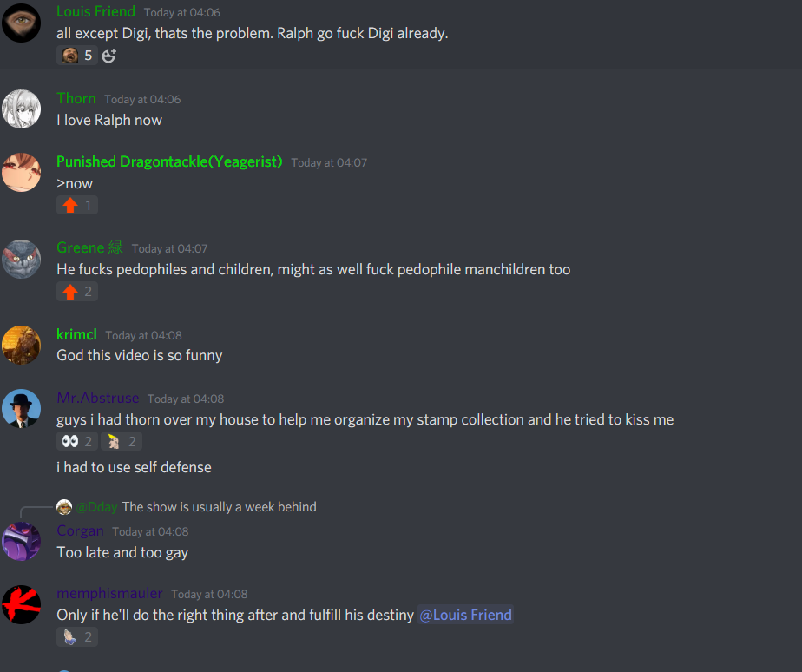Image resolution: width=802 pixels, height=672 pixels.
Task: Open Thorn's avatar profile picture
Action: [21, 109]
